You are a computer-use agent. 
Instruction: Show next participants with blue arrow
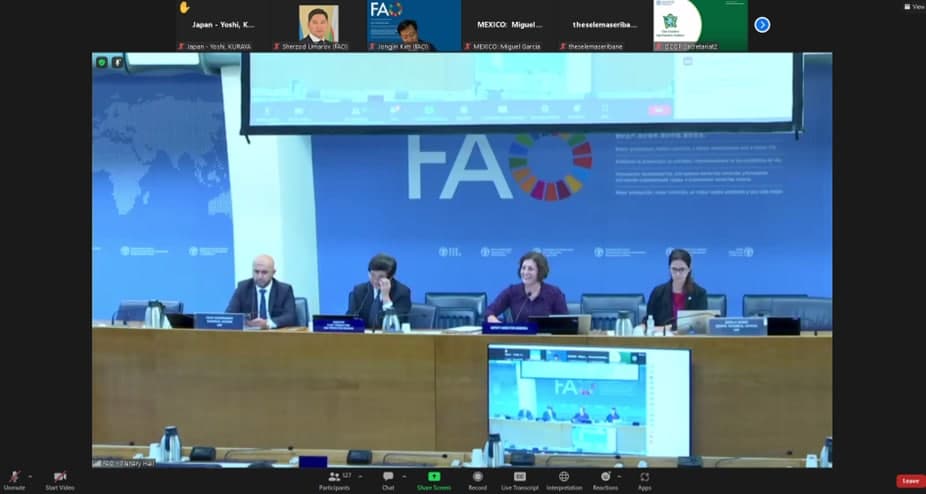[x=762, y=25]
